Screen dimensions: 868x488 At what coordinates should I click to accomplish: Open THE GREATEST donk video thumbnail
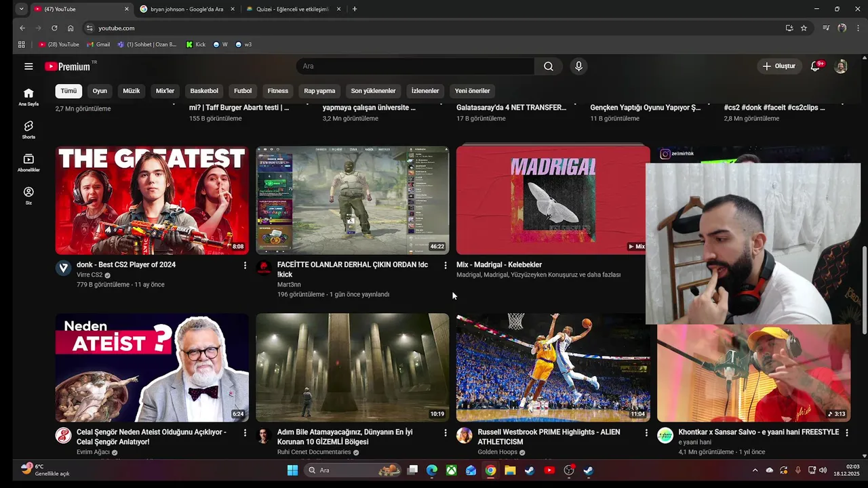152,200
